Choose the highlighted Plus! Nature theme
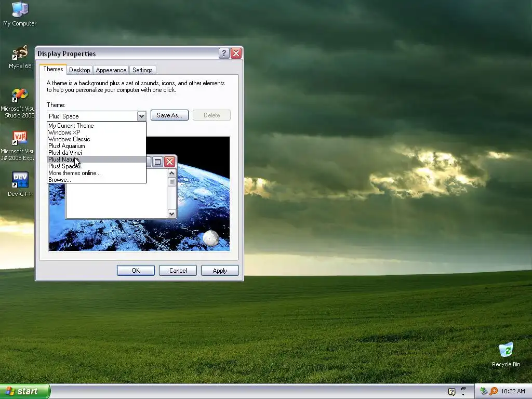Image resolution: width=532 pixels, height=399 pixels. point(96,159)
